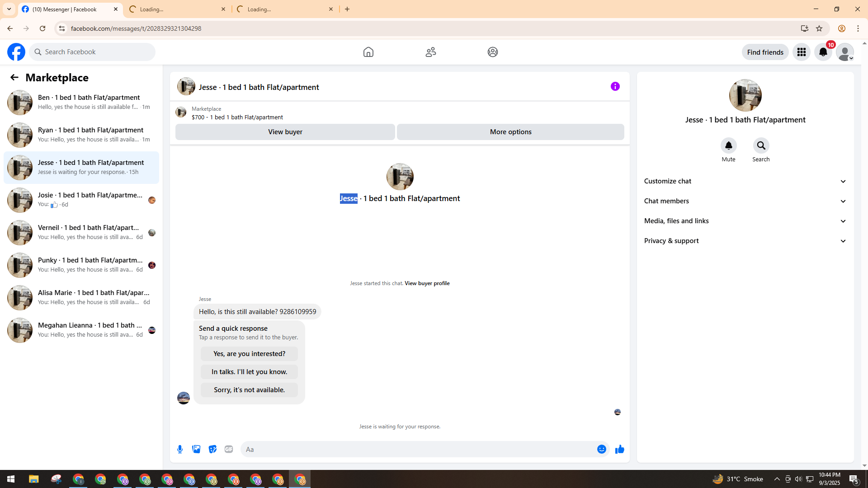Open the weather widget showing 31°C Smoke
This screenshot has width=868, height=488.
tap(738, 479)
